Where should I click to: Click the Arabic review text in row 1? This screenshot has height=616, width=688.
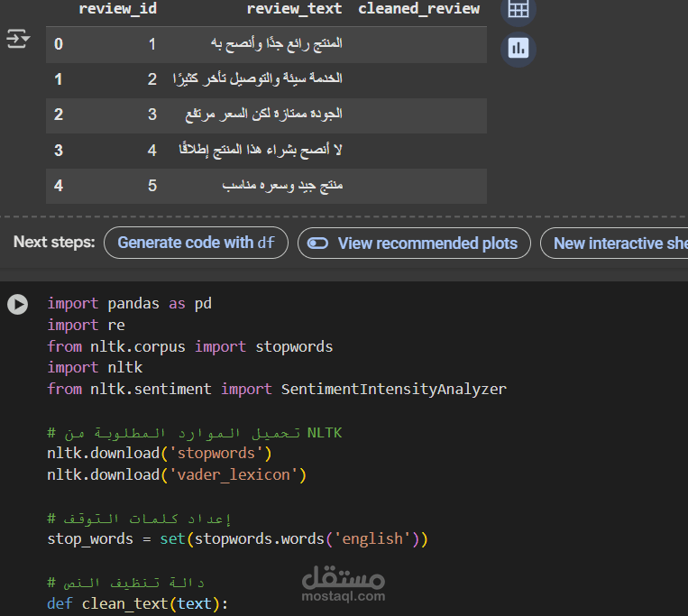pos(258,79)
